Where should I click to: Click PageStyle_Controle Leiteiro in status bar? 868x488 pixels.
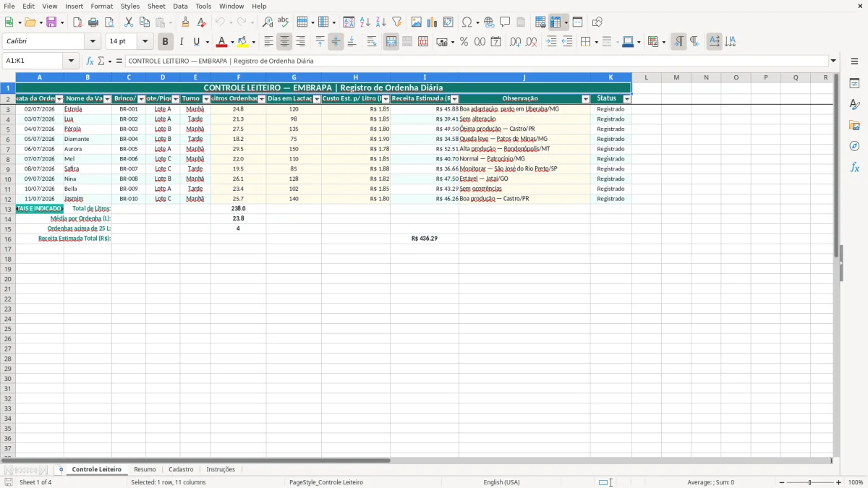pyautogui.click(x=326, y=482)
